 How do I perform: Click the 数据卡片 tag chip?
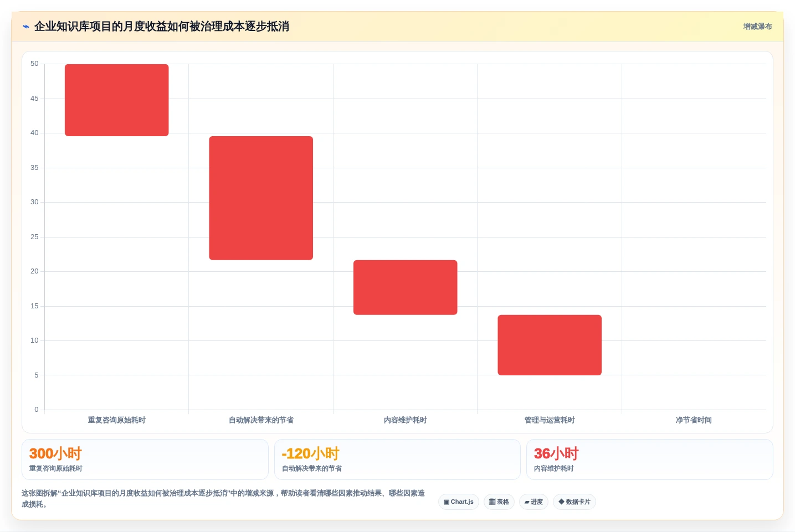[x=575, y=502]
